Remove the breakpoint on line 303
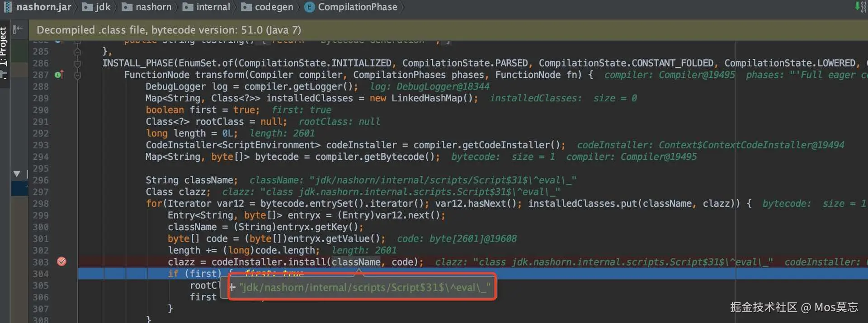The width and height of the screenshot is (868, 323). 61,261
